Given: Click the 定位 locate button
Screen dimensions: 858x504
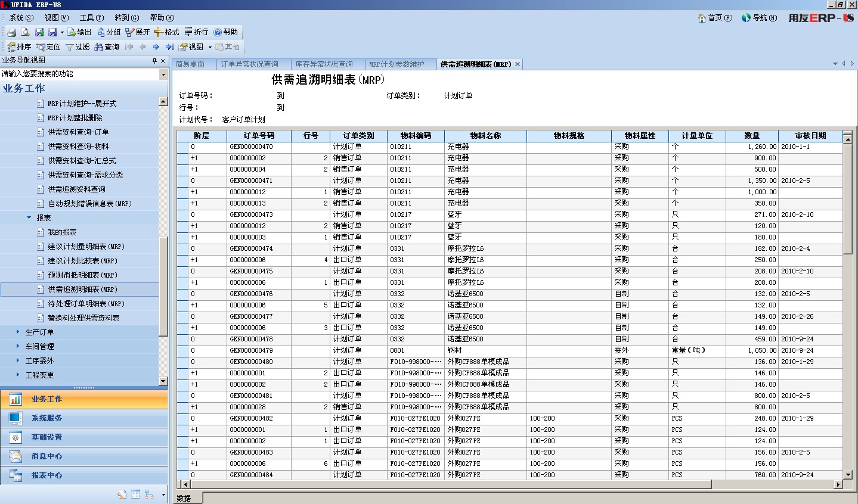Looking at the screenshot, I should click(48, 47).
